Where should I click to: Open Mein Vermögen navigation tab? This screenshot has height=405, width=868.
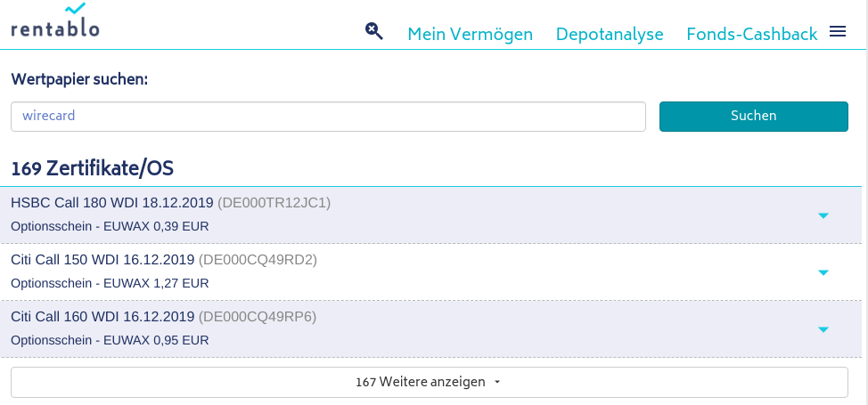tap(470, 34)
